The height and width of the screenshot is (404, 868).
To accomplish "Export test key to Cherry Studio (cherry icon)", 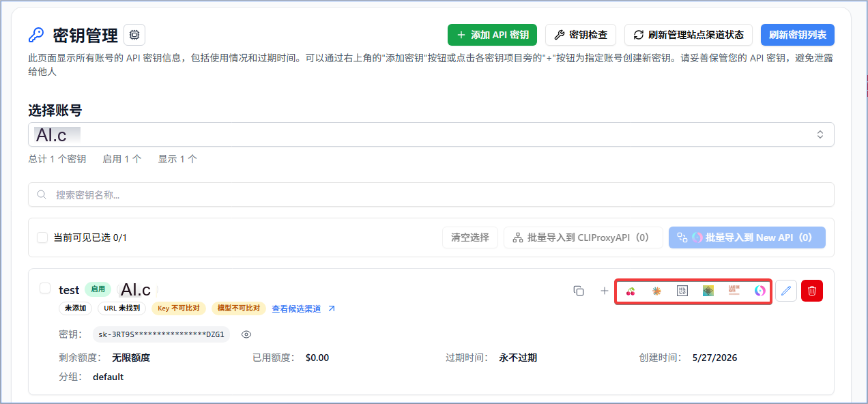I will pos(631,291).
